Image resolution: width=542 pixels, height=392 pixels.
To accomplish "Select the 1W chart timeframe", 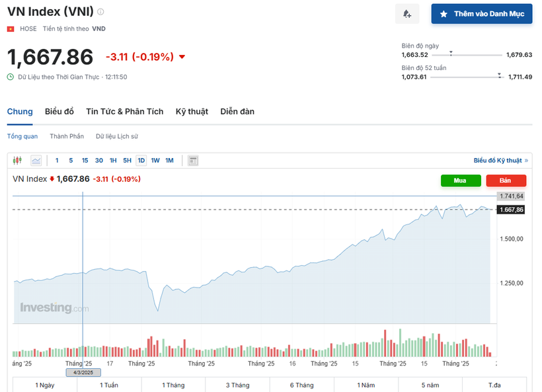I will click(x=154, y=160).
